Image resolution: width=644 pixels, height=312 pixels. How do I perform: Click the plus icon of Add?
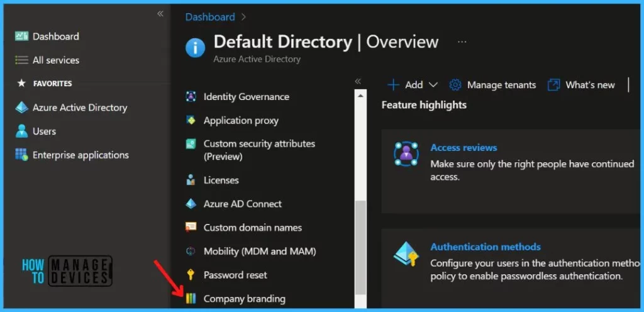pos(393,85)
